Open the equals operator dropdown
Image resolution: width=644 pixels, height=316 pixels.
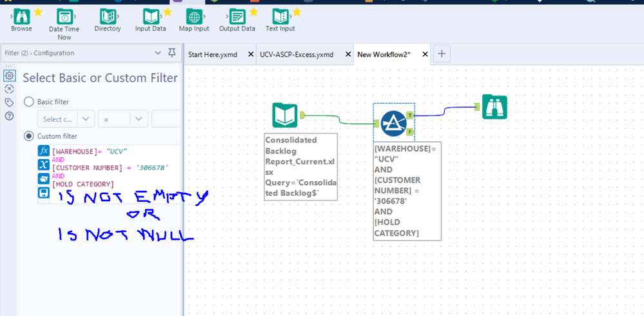[122, 119]
